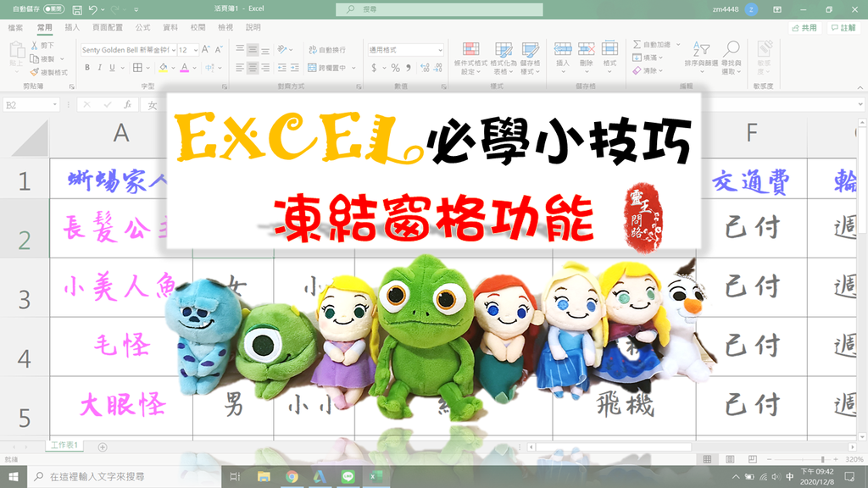Click Merge and Center (跨欄置中)
The height and width of the screenshot is (488, 868).
[x=327, y=68]
